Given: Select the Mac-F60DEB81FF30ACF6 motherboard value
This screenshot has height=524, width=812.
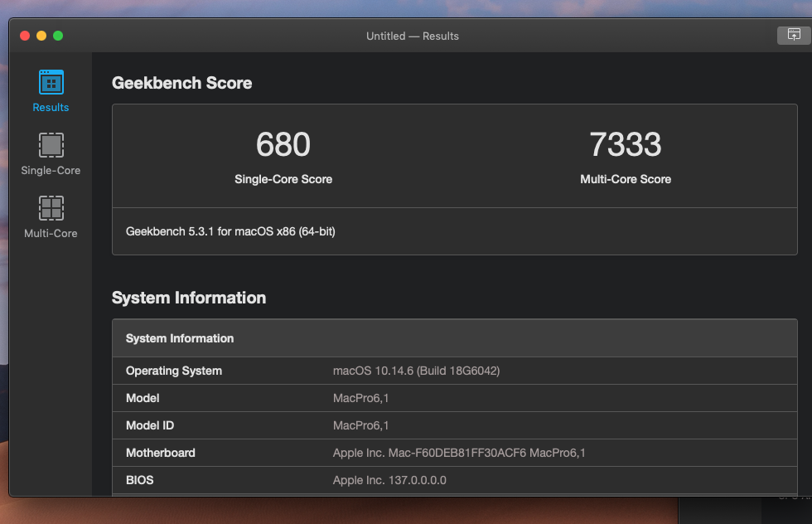Looking at the screenshot, I should (x=459, y=453).
